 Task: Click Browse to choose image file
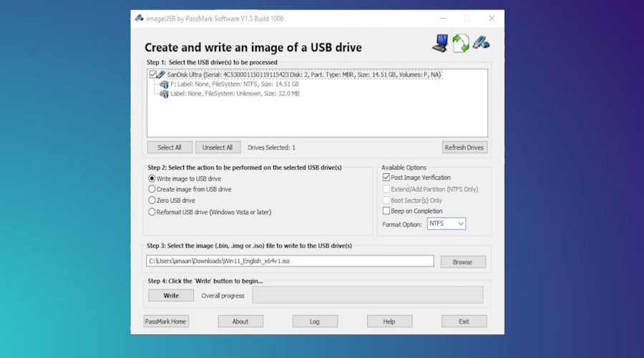(x=463, y=262)
